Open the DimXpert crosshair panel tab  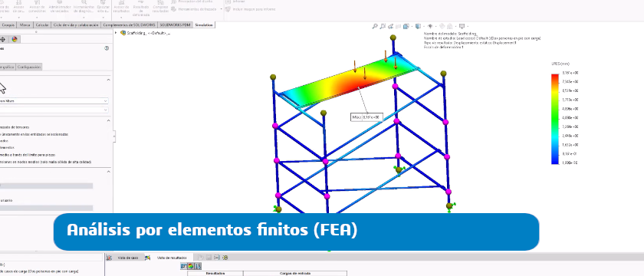tap(3, 39)
